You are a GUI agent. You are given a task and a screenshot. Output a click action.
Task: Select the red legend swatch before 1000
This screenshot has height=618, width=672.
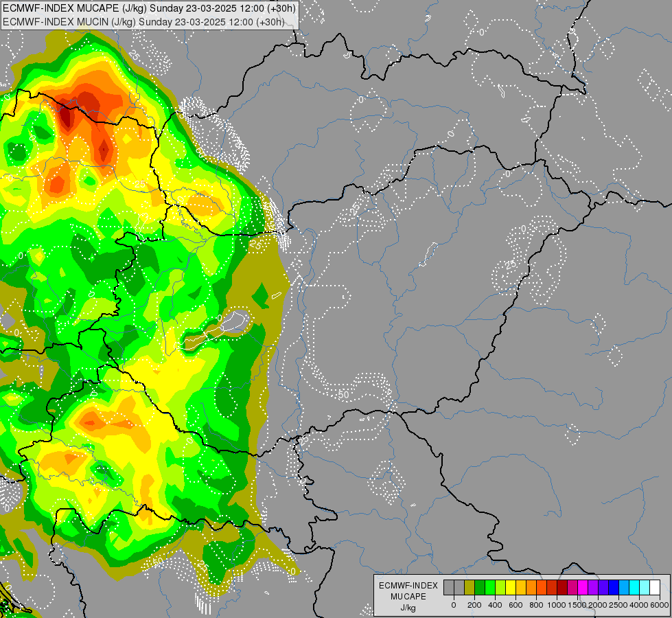coord(552,587)
